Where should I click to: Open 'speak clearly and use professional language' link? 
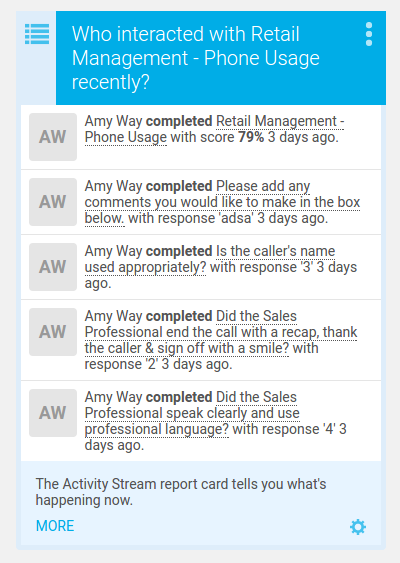pos(192,413)
